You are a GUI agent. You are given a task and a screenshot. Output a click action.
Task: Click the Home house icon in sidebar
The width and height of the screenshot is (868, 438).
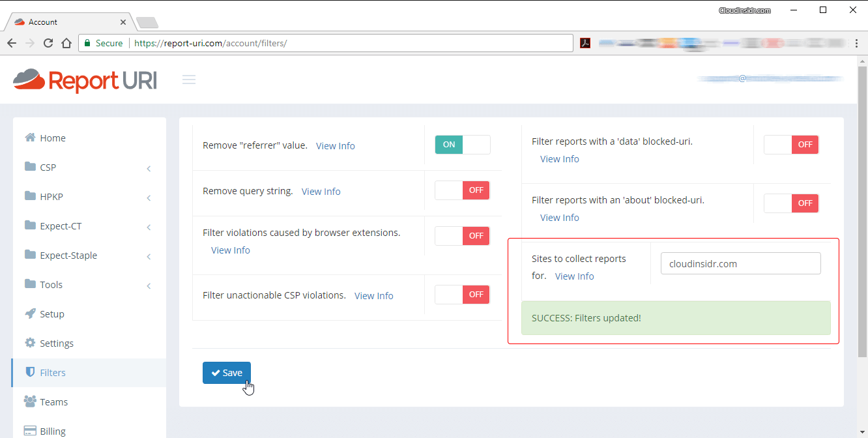(30, 138)
